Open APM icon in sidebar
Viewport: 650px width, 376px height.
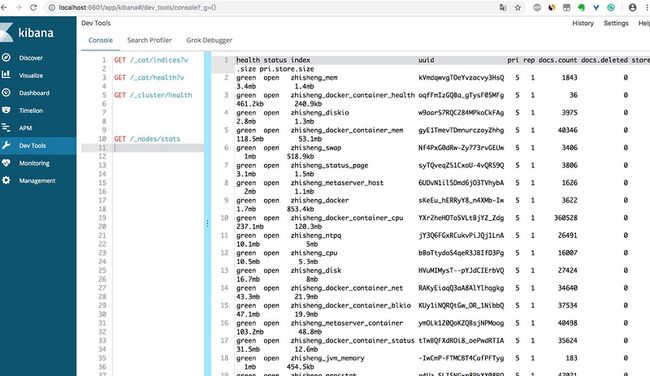point(6,127)
